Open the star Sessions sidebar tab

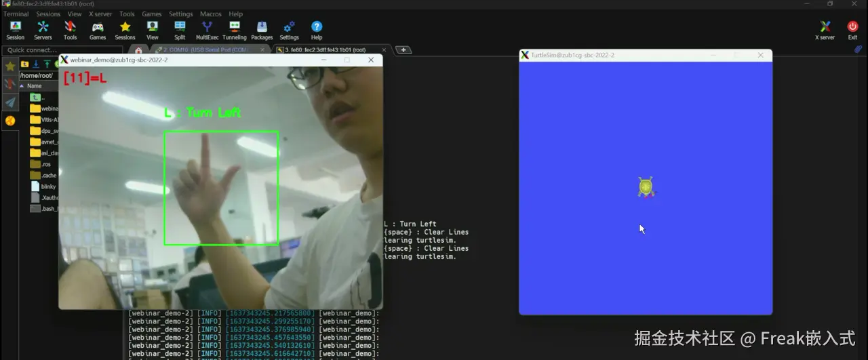[10, 66]
